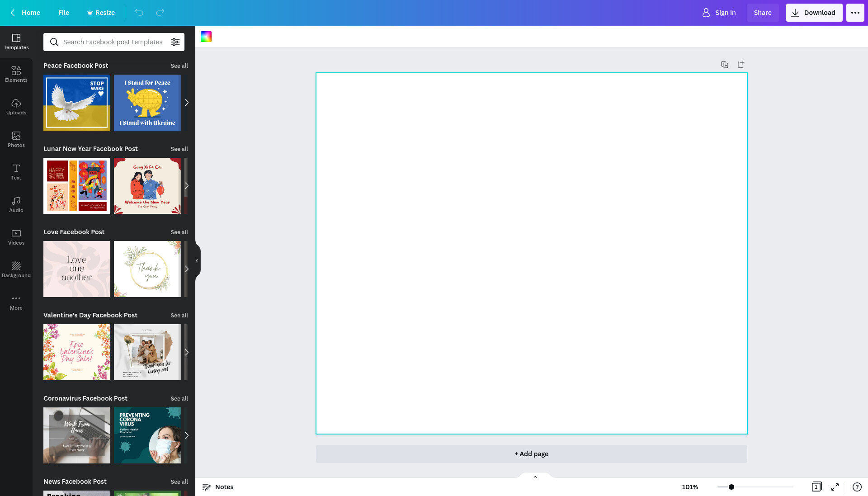Click the blank canvas page
The height and width of the screenshot is (496, 868).
531,253
